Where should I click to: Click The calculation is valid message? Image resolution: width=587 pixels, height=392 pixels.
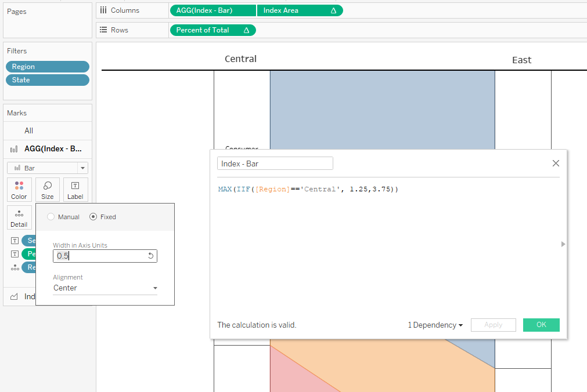click(257, 325)
